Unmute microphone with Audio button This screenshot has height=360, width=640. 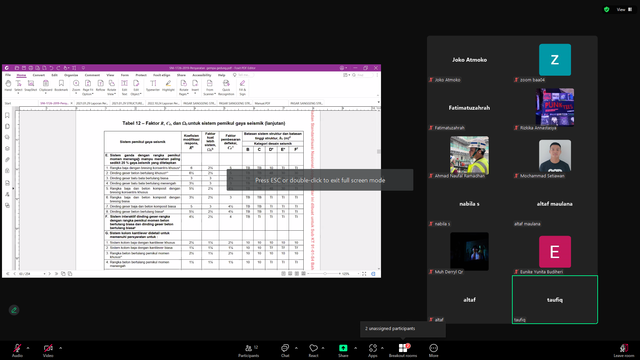tap(17, 350)
